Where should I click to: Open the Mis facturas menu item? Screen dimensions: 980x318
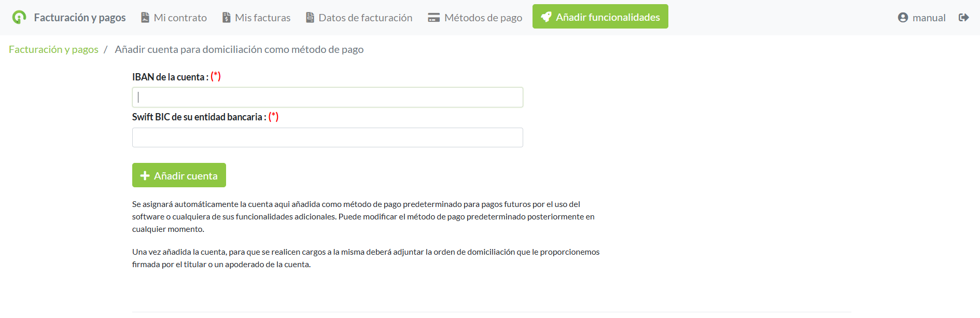click(x=262, y=18)
